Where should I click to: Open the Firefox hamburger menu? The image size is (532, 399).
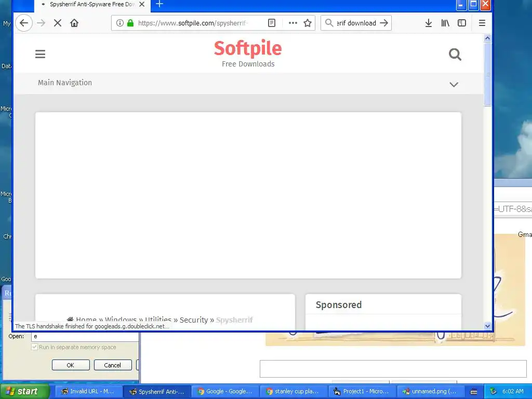click(x=482, y=23)
